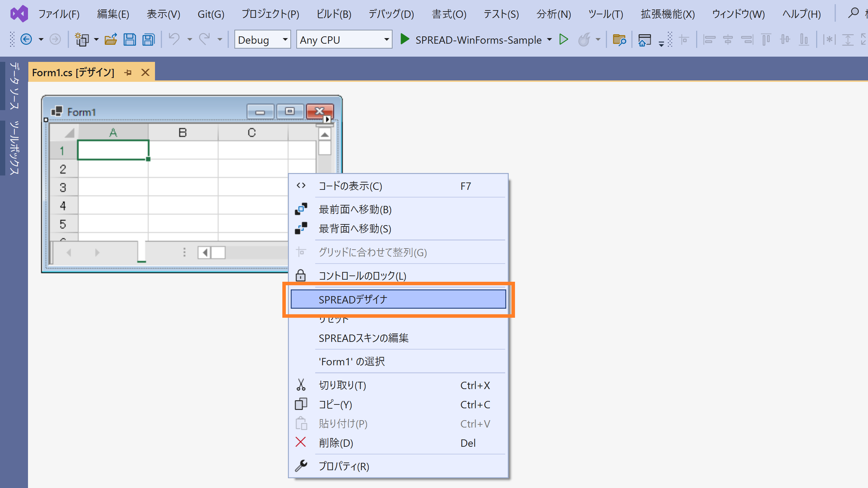This screenshot has width=868, height=488.
Task: Open the データ ソース side panel tab
Action: click(x=14, y=86)
